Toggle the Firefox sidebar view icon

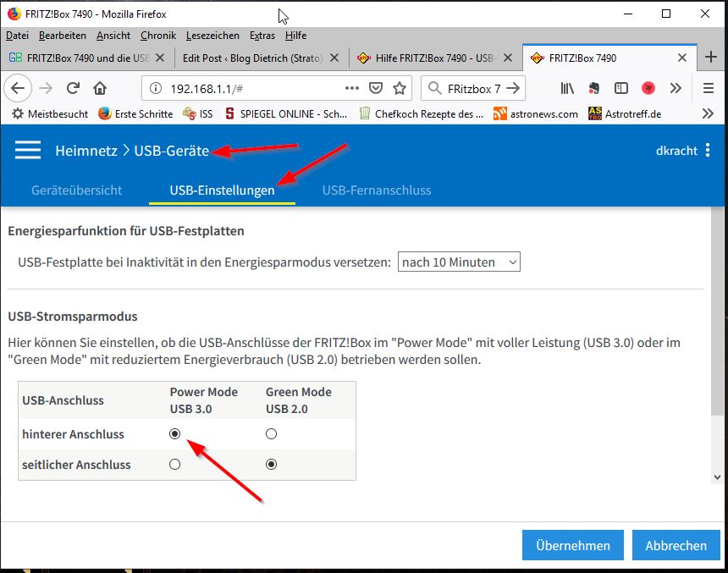(x=621, y=88)
